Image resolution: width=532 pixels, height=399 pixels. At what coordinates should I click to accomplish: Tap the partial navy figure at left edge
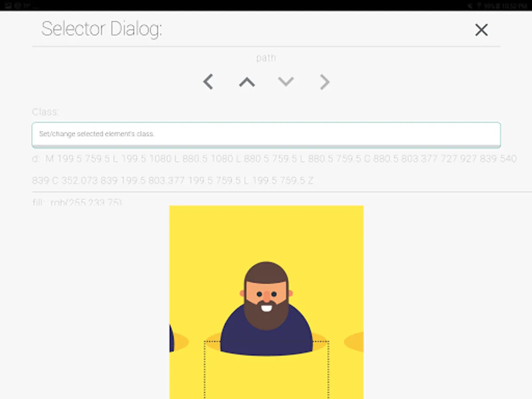tap(171, 338)
